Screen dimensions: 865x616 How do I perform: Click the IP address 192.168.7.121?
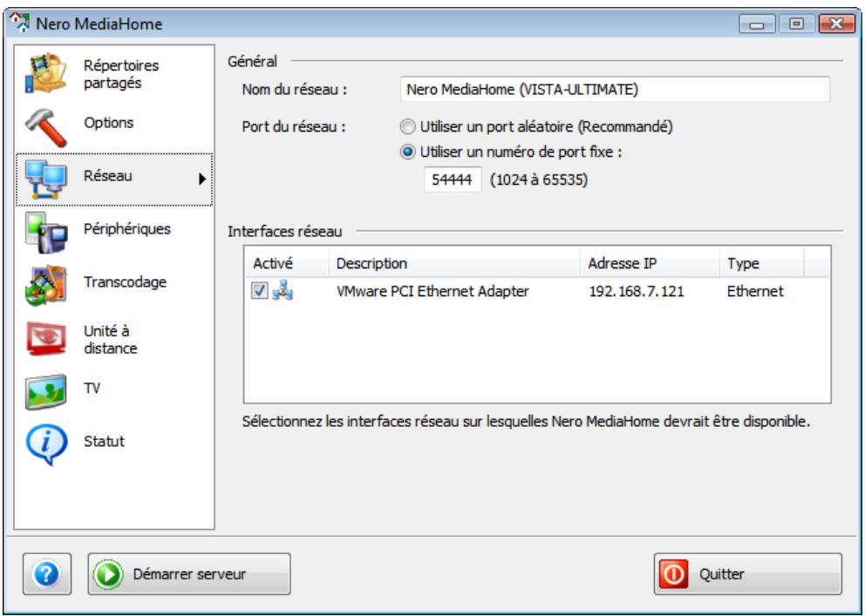point(636,292)
